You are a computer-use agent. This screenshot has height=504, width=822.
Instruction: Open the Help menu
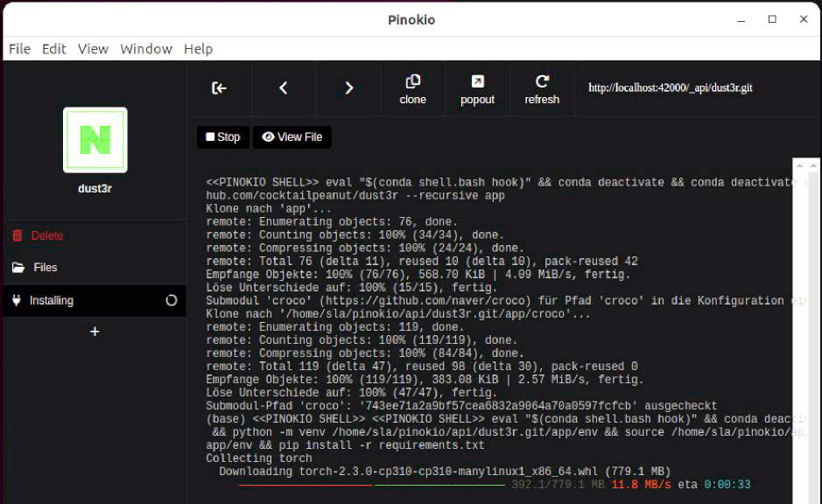pyautogui.click(x=198, y=49)
